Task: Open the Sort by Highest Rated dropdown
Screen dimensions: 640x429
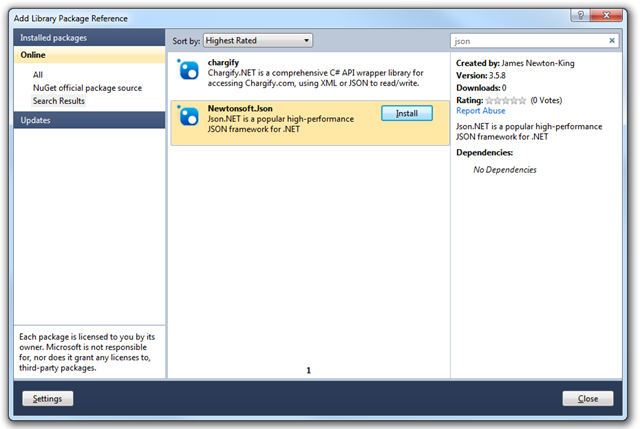Action: (x=258, y=40)
